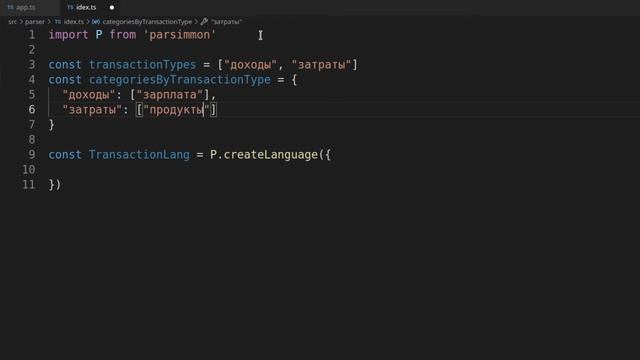Screen dimensions: 640x360
Task: Open the src breadcrumb segment
Action: click(13, 22)
